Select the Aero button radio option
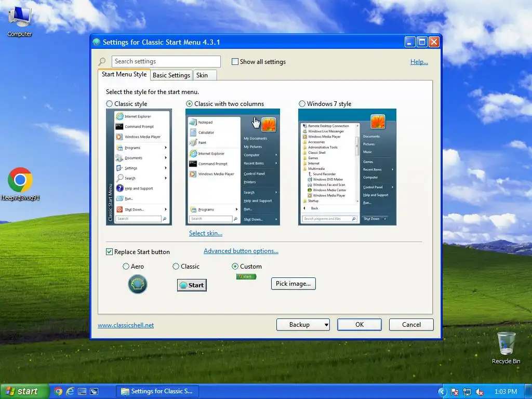Image resolution: width=532 pixels, height=399 pixels. [x=126, y=267]
